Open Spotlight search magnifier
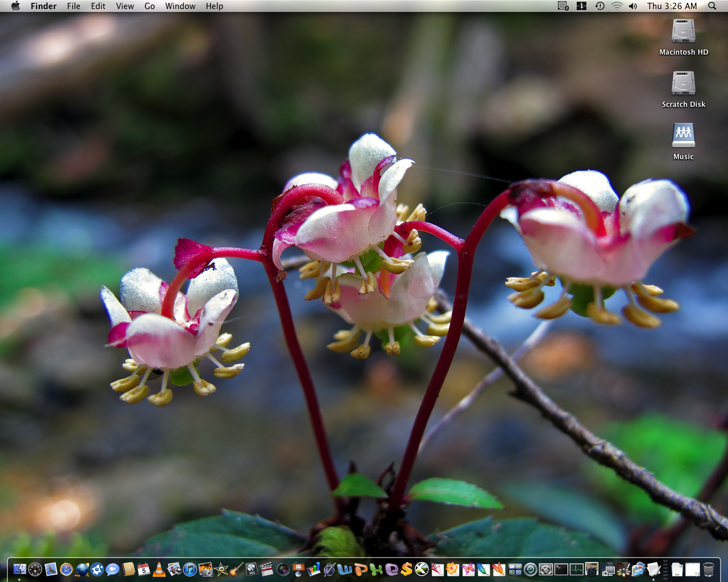 (712, 6)
